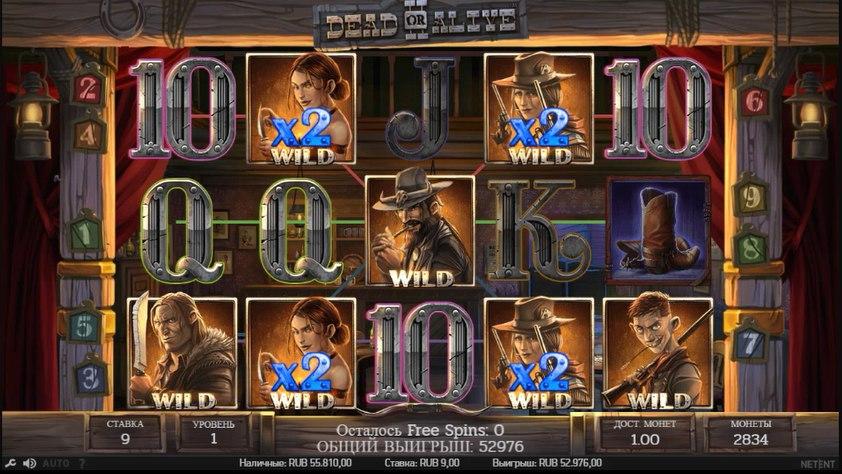Open help question mark icon

coord(82,463)
